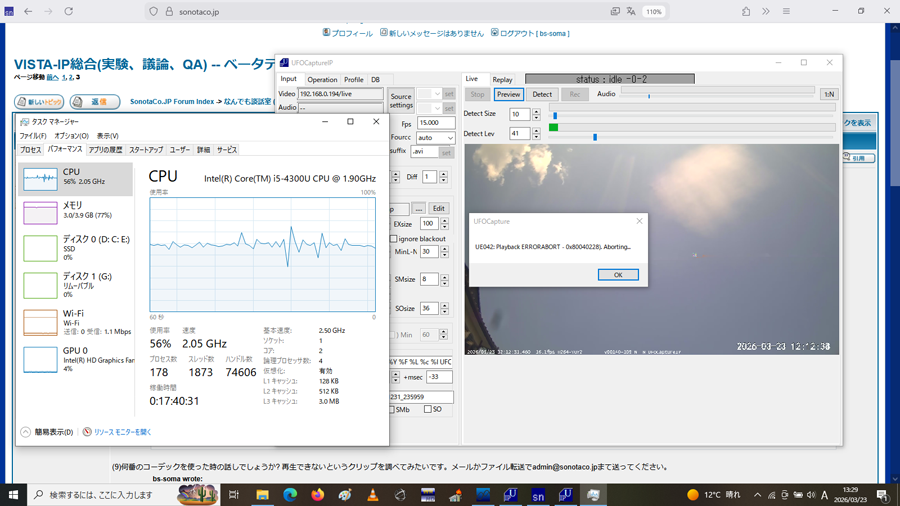The width and height of the screenshot is (900, 506).
Task: Increase the MinL-N stepper
Action: tap(444, 248)
